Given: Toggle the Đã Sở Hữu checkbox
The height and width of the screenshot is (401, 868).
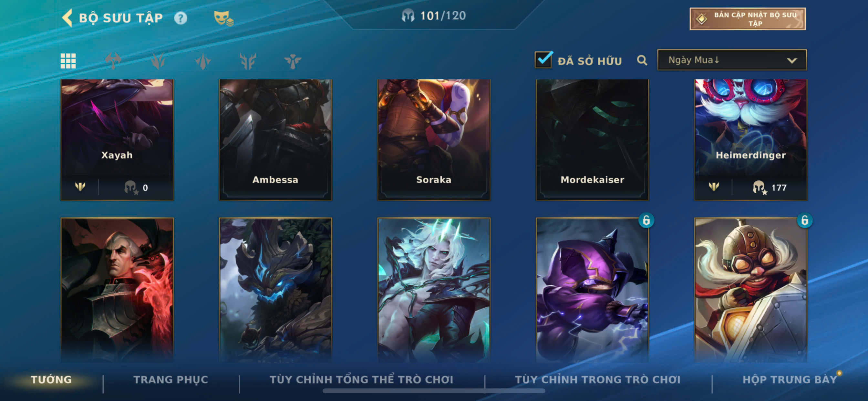Looking at the screenshot, I should click(x=543, y=60).
